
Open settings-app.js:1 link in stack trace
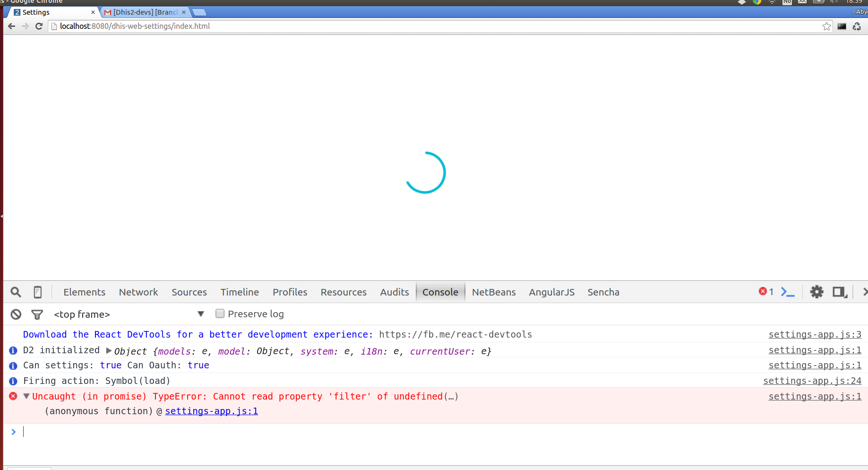point(211,411)
